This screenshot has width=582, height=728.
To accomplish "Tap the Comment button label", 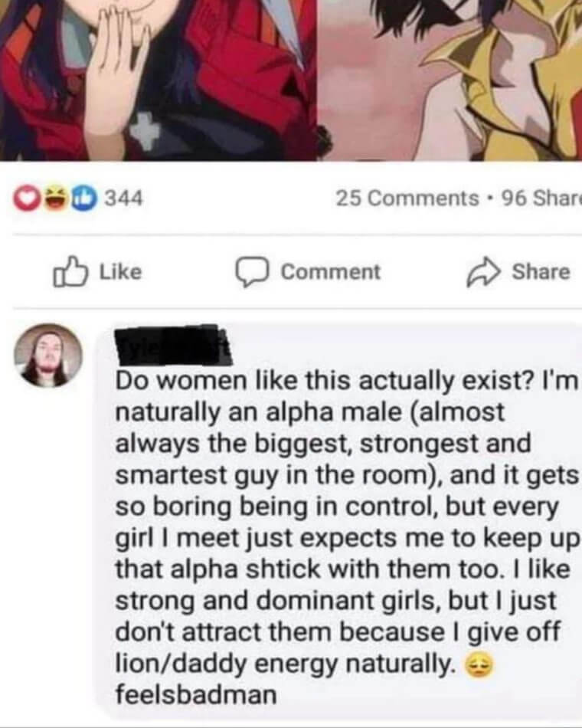I will 331,272.
